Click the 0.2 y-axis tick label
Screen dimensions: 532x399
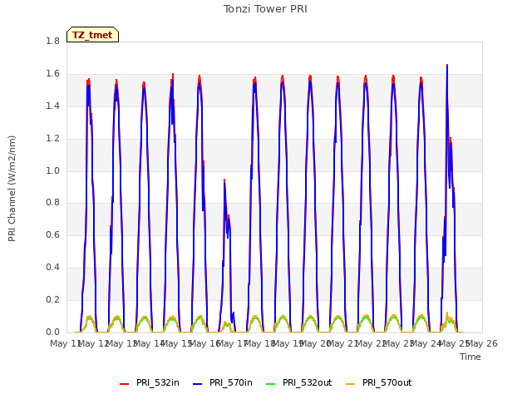pyautogui.click(x=52, y=299)
